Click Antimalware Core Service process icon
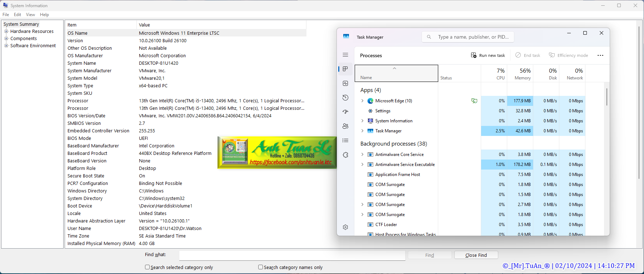The width and height of the screenshot is (644, 274). 370,155
